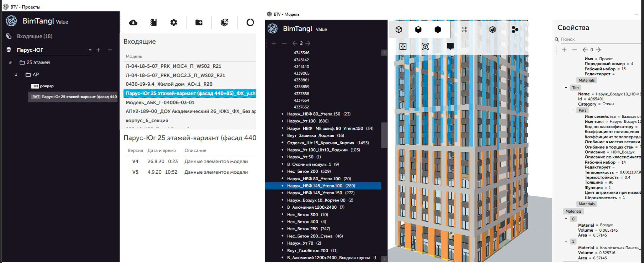Click the three-spheres icon in model toolbar
The width and height of the screenshot is (644, 263).
pos(515,29)
